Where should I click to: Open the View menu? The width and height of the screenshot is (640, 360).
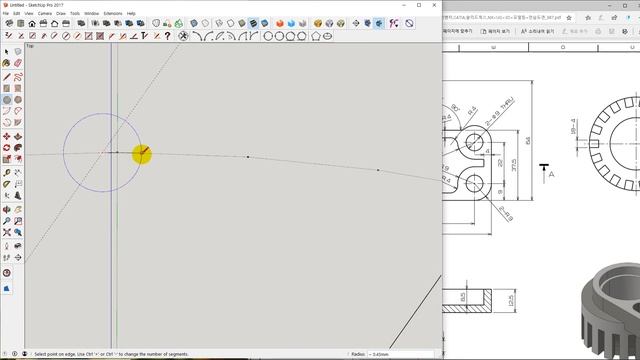(x=29, y=13)
